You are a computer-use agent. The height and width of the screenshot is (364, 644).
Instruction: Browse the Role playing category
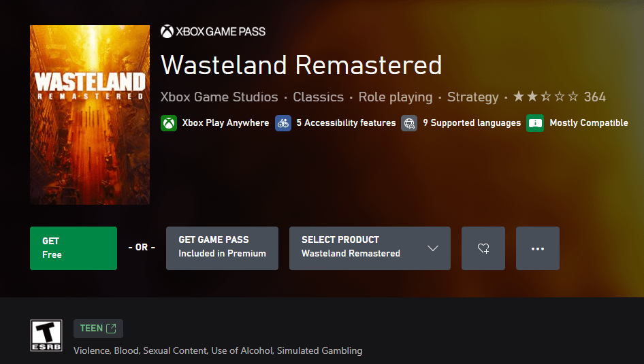coord(396,97)
